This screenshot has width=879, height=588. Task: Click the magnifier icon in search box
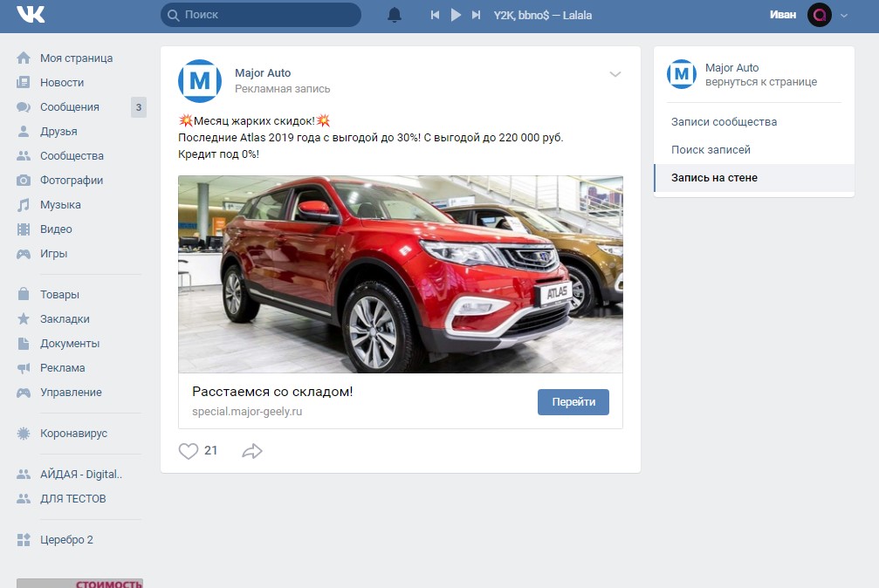point(174,15)
